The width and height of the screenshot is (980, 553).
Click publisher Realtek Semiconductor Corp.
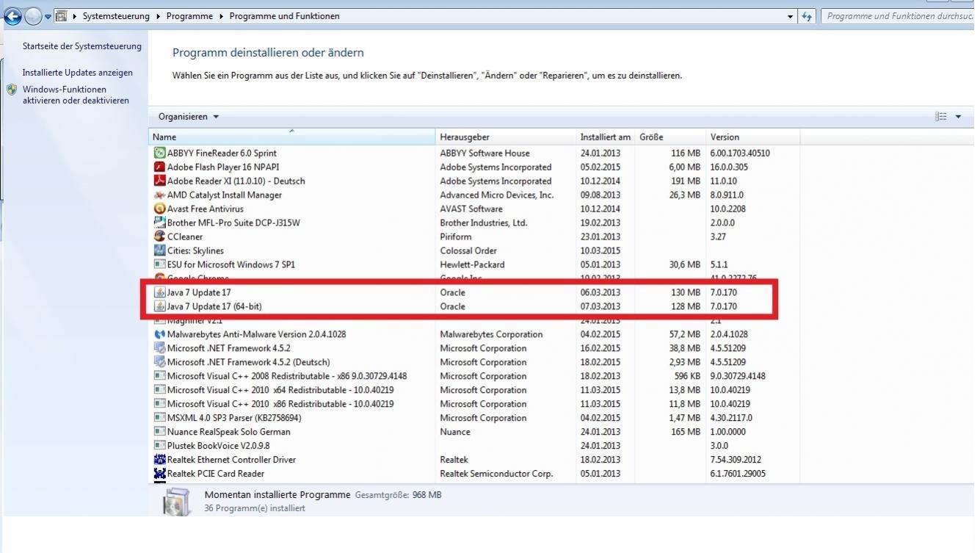[x=496, y=474]
